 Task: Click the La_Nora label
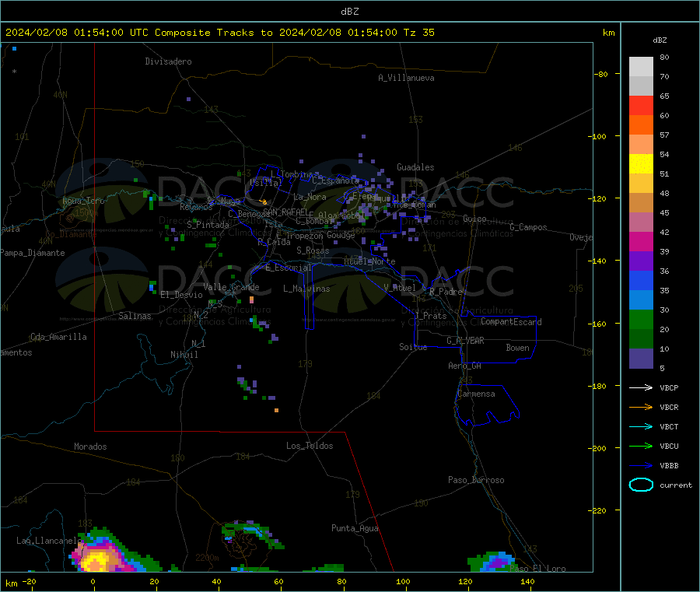point(310,197)
